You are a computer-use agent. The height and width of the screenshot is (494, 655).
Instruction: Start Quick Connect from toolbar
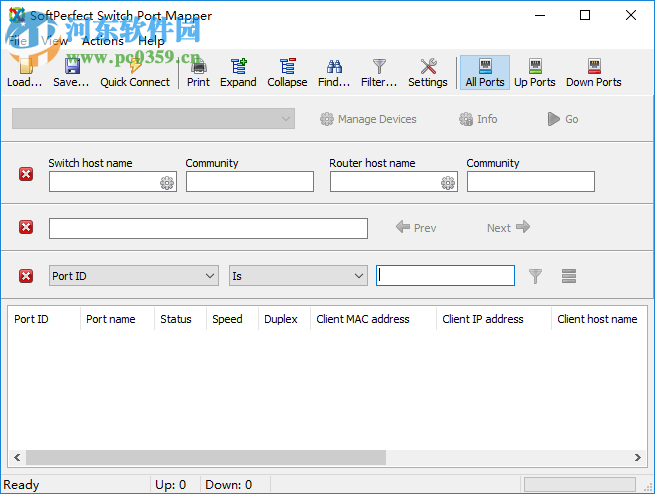[135, 73]
